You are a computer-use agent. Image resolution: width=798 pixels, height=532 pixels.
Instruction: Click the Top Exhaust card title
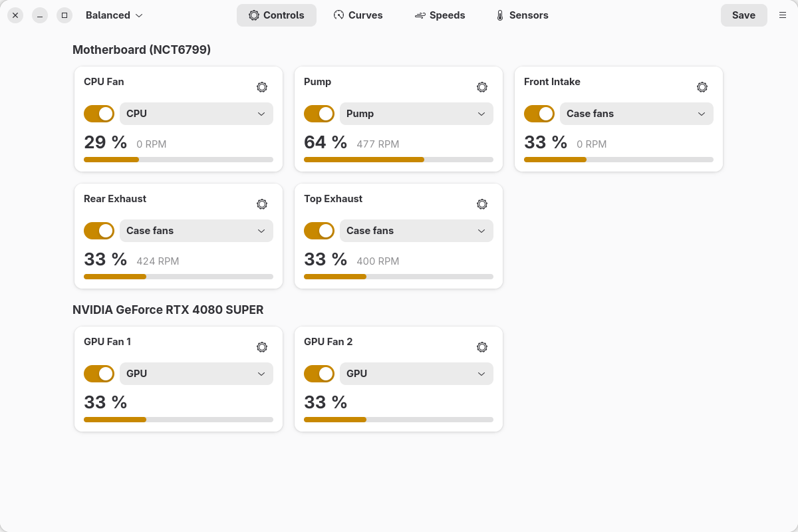(333, 199)
